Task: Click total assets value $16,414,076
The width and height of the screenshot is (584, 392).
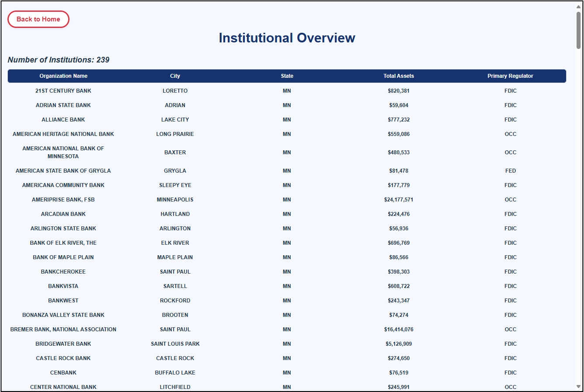Action: [399, 330]
